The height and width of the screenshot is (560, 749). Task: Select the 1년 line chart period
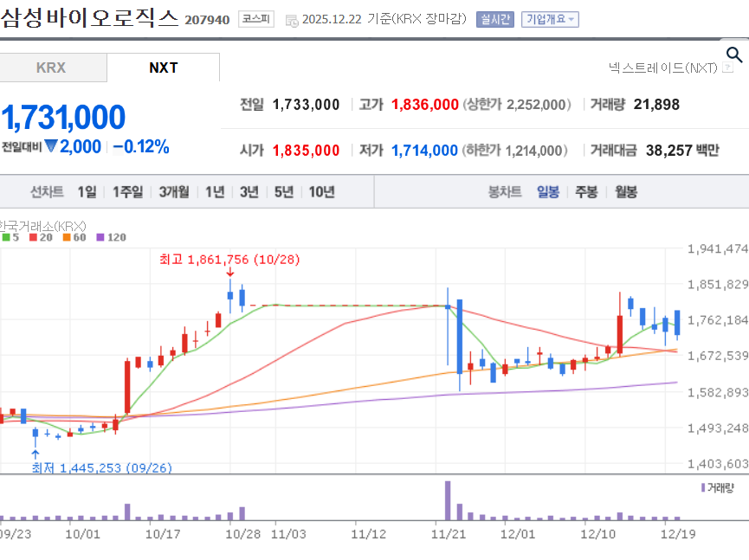tap(215, 192)
